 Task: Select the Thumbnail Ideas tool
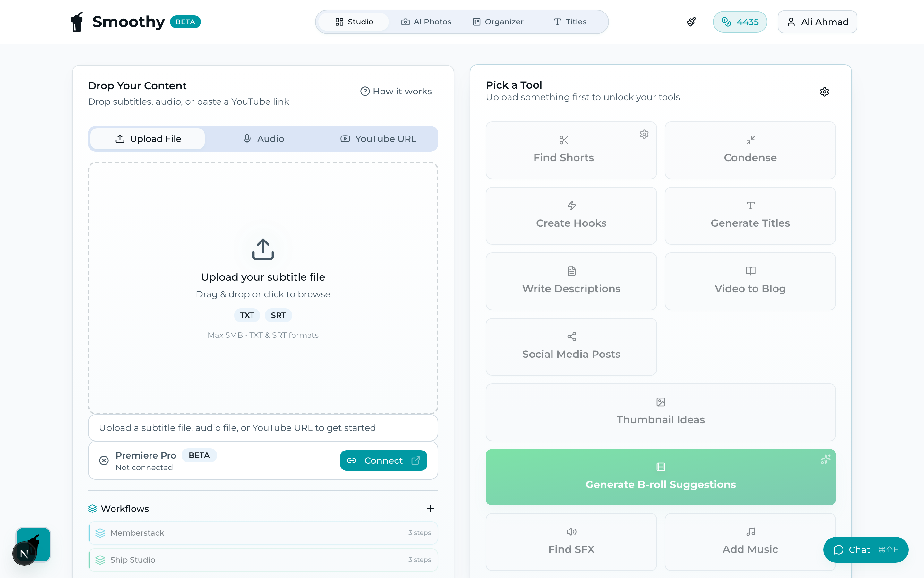point(661,412)
